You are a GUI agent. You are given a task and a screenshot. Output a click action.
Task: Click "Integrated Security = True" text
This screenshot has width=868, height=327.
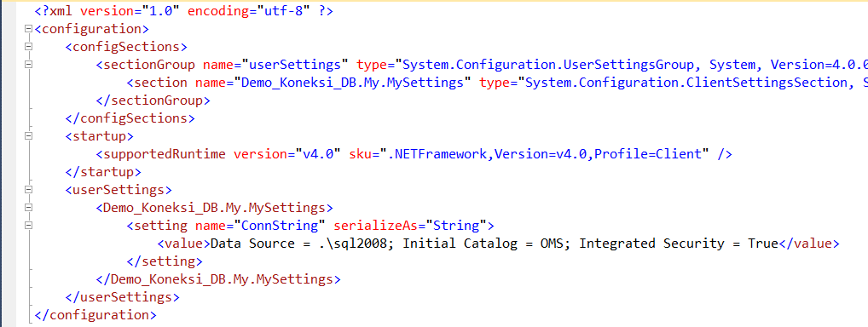(x=679, y=244)
